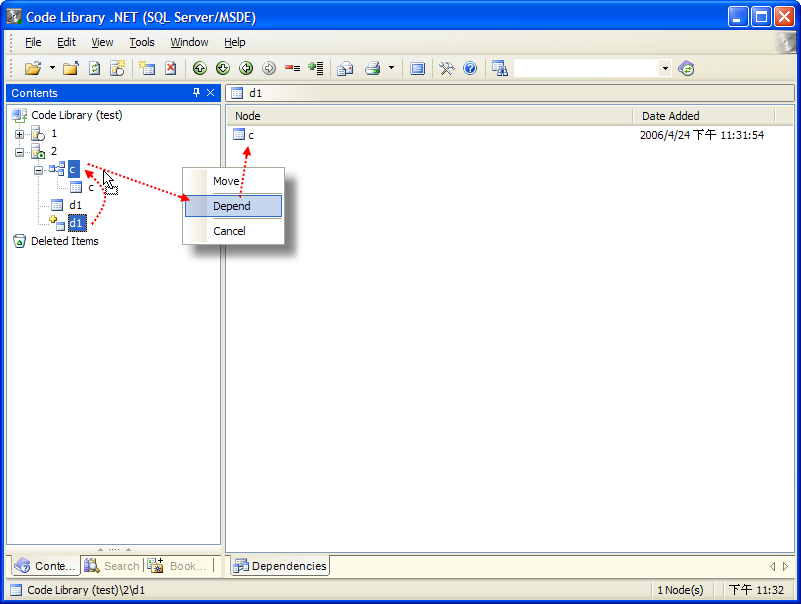Viewport: 801px width, 604px height.
Task: Click status bar path Code Library (test)\2\d1
Action: (86, 590)
